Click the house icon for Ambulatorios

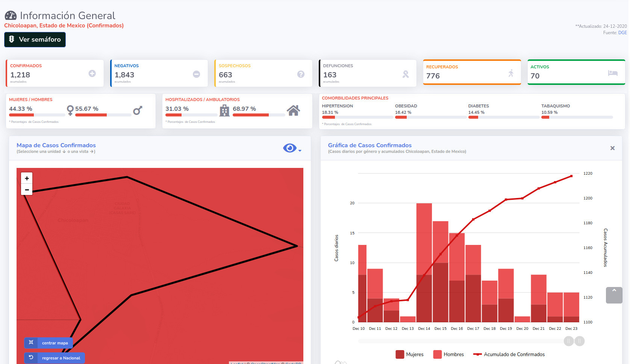click(293, 110)
